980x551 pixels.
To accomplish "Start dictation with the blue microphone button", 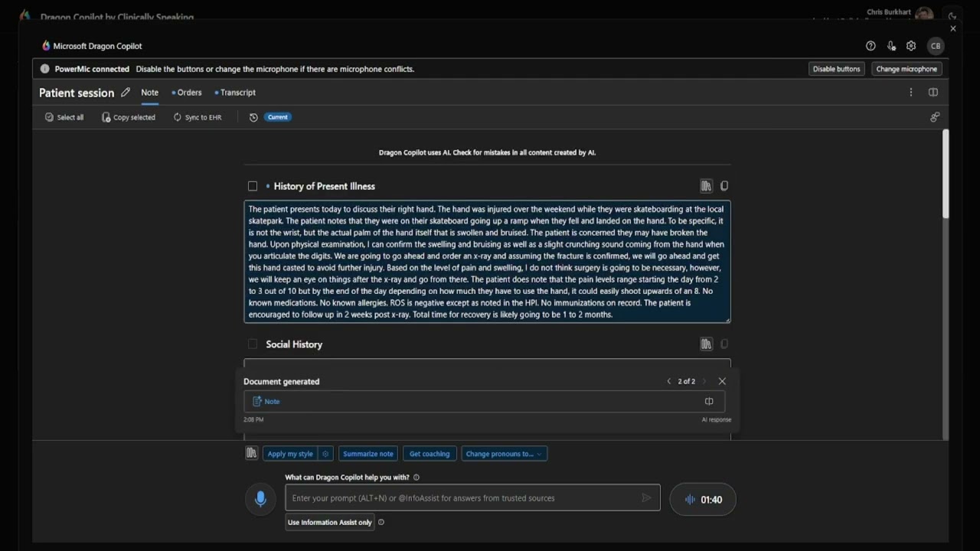I will point(260,499).
